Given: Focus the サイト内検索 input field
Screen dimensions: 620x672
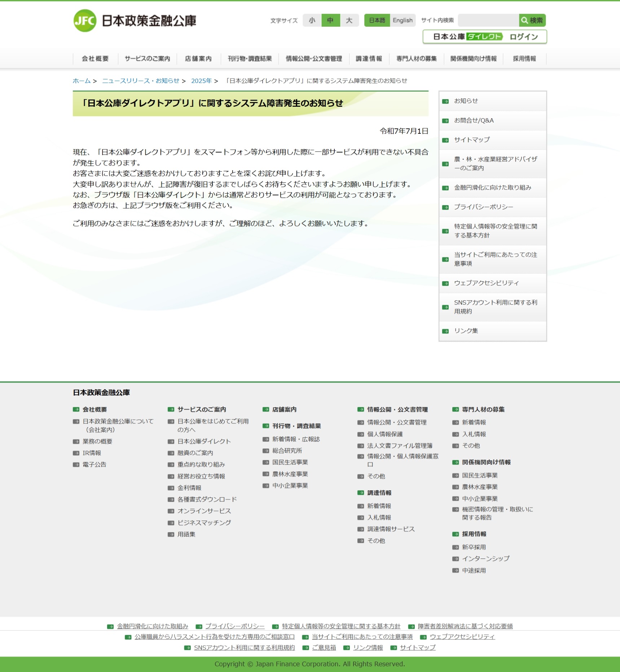Looking at the screenshot, I should (x=488, y=20).
